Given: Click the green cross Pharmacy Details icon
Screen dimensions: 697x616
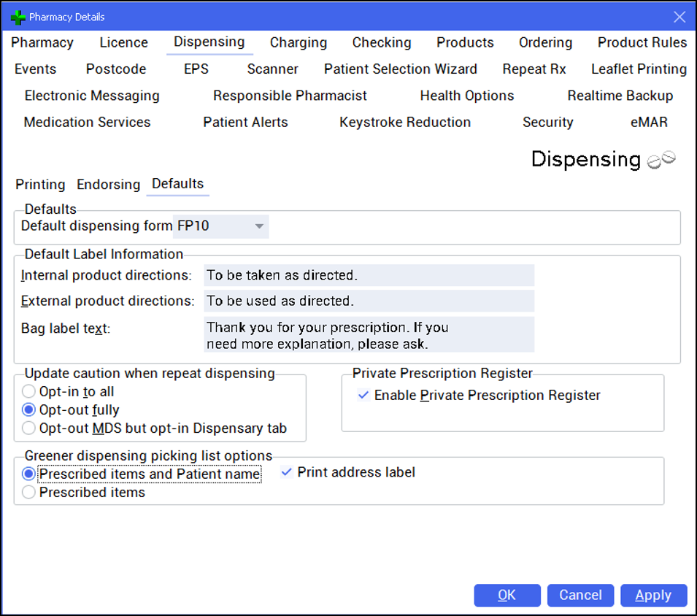Looking at the screenshot, I should coord(18,17).
